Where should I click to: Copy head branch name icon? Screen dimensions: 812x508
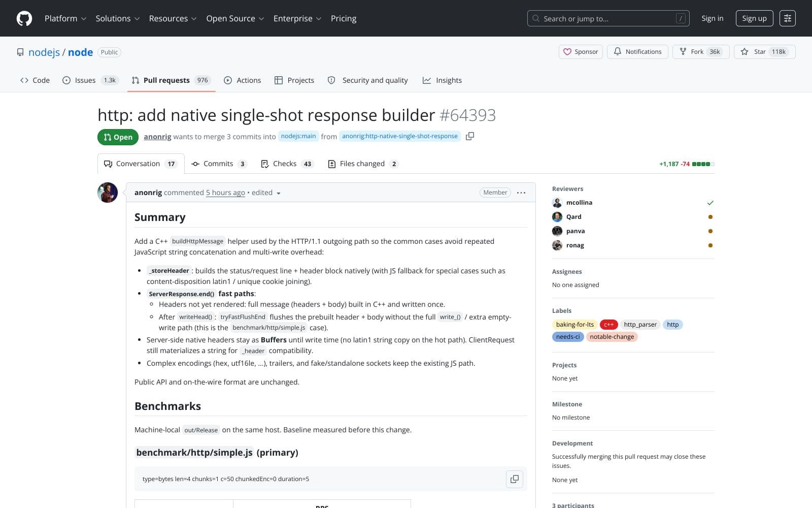coord(470,136)
